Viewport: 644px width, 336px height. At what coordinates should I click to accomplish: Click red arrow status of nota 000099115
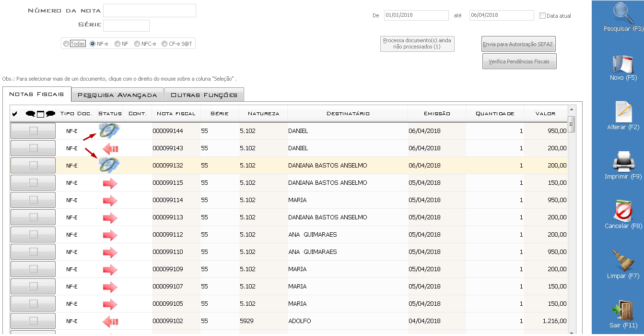click(x=110, y=183)
